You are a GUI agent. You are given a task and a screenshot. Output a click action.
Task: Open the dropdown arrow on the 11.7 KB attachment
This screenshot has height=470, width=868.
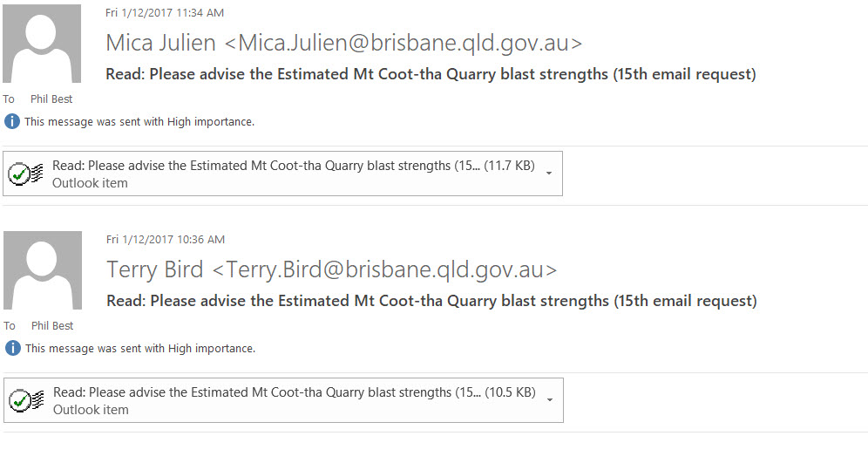click(549, 174)
